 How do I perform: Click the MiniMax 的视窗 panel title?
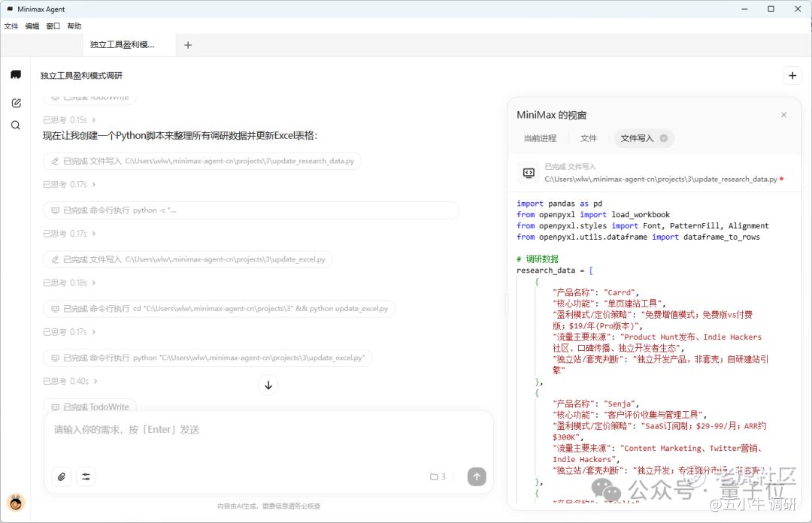click(x=552, y=115)
